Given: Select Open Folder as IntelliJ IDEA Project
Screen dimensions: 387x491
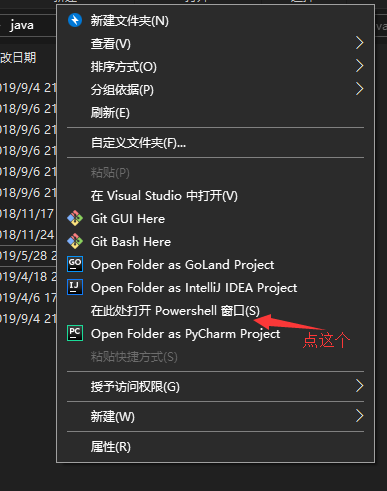Looking at the screenshot, I should tap(215, 288).
